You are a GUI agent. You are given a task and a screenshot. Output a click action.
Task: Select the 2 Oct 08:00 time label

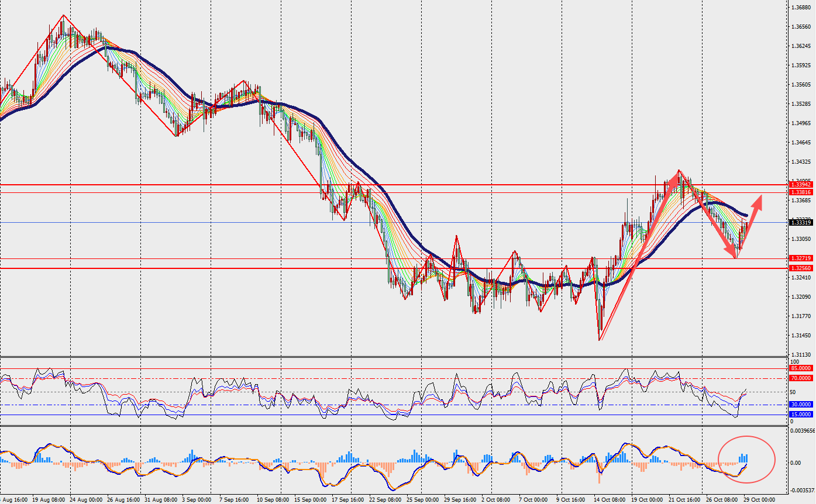[x=495, y=500]
